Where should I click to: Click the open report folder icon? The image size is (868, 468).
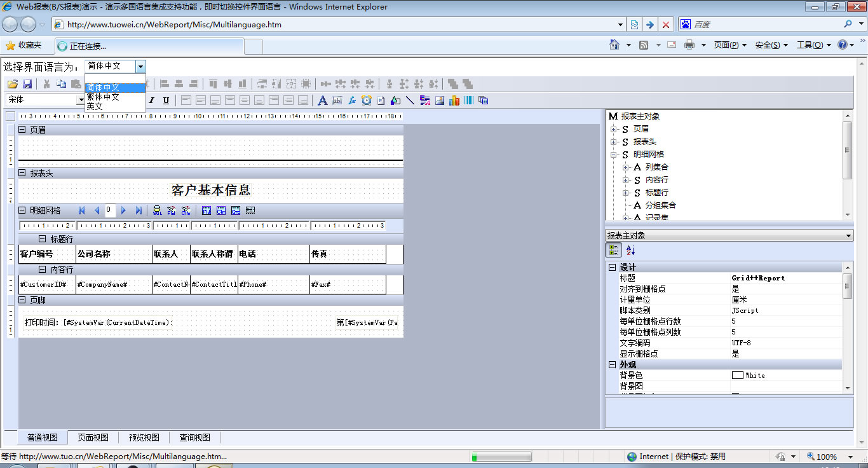pyautogui.click(x=12, y=84)
